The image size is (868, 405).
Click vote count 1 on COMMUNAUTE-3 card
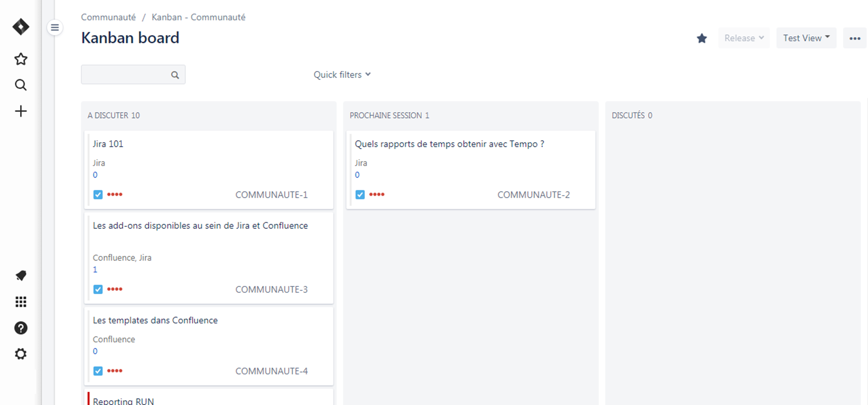pos(95,270)
